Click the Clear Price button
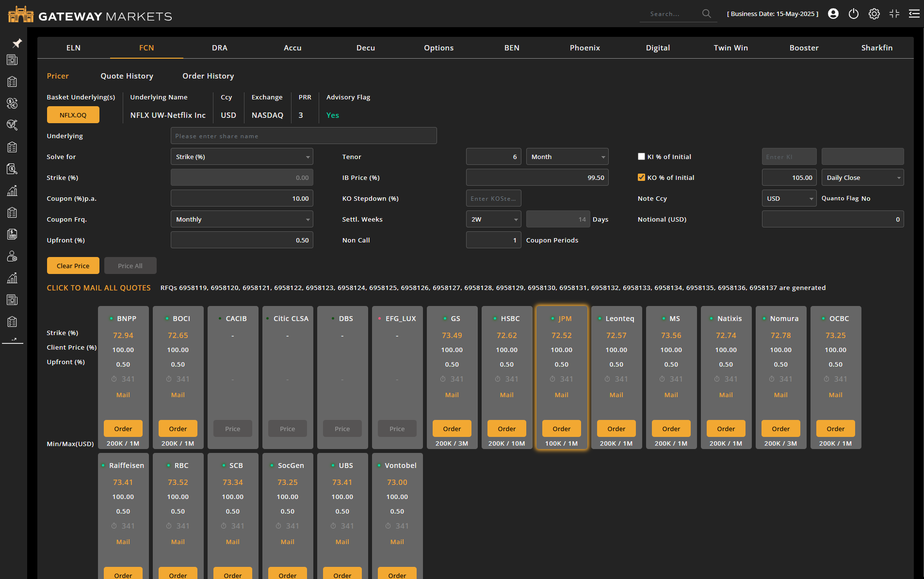Screen dimensions: 924x579 click(73, 265)
